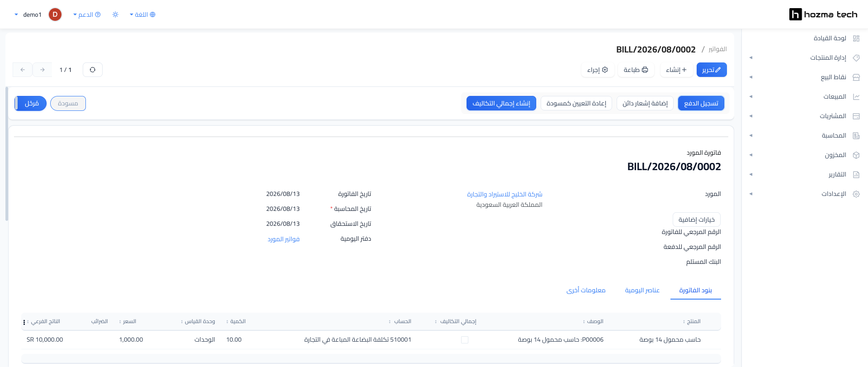Click the تسجيل الدفع button
Screen dimensions: 868x367
point(701,104)
